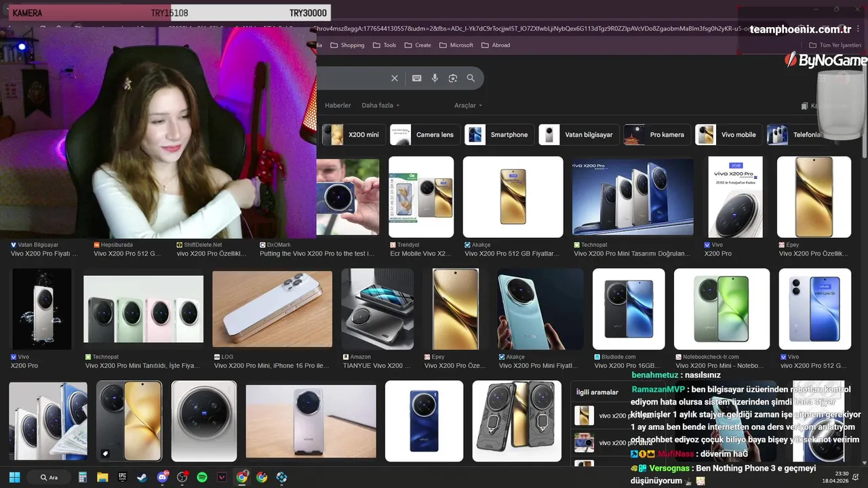Open the Akakçe gold phone thumbnail

tap(513, 197)
